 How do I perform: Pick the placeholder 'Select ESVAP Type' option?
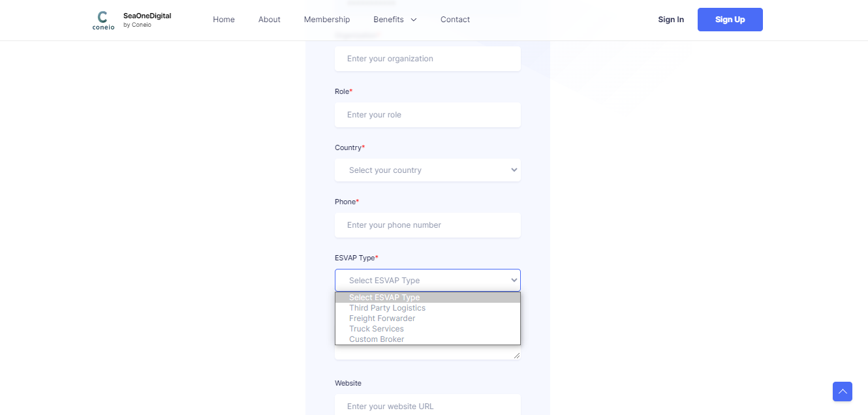point(427,298)
